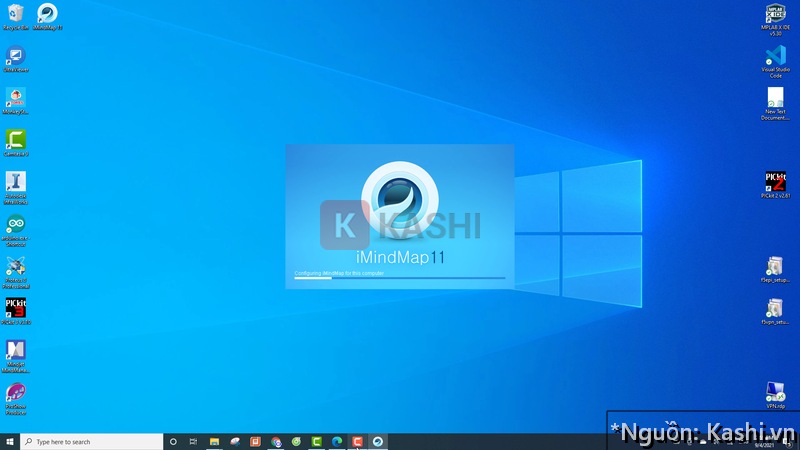Click the iMindMap installer taskbar icon

pos(377,441)
